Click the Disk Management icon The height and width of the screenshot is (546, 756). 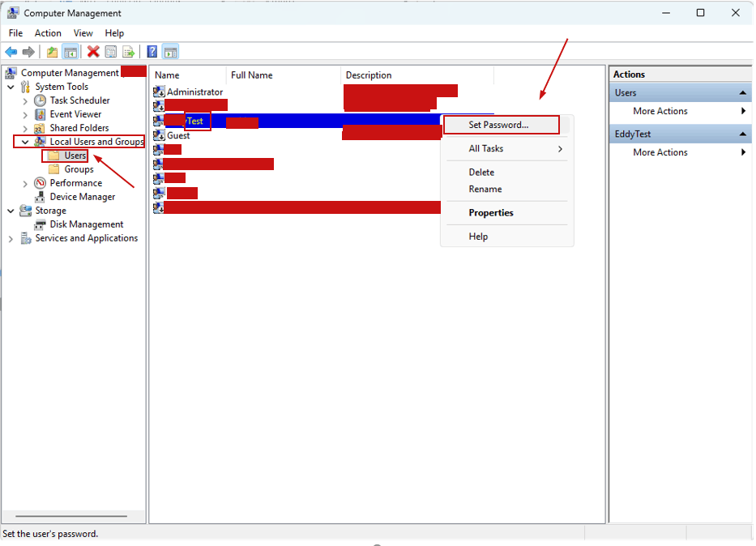(40, 224)
